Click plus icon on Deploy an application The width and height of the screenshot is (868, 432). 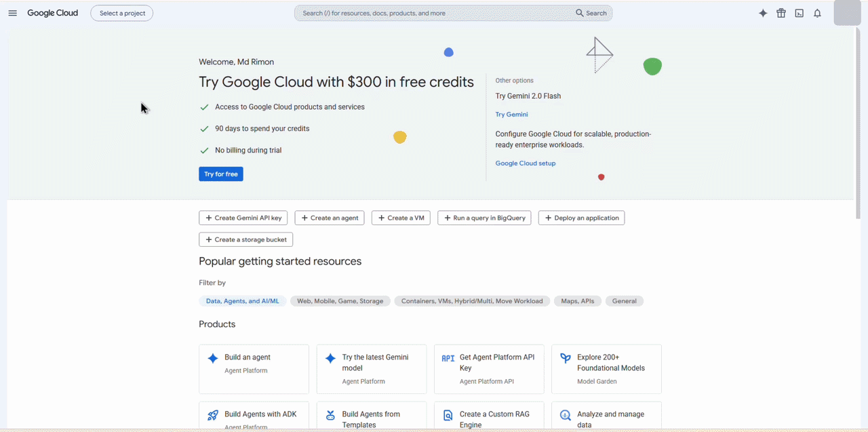(x=549, y=218)
